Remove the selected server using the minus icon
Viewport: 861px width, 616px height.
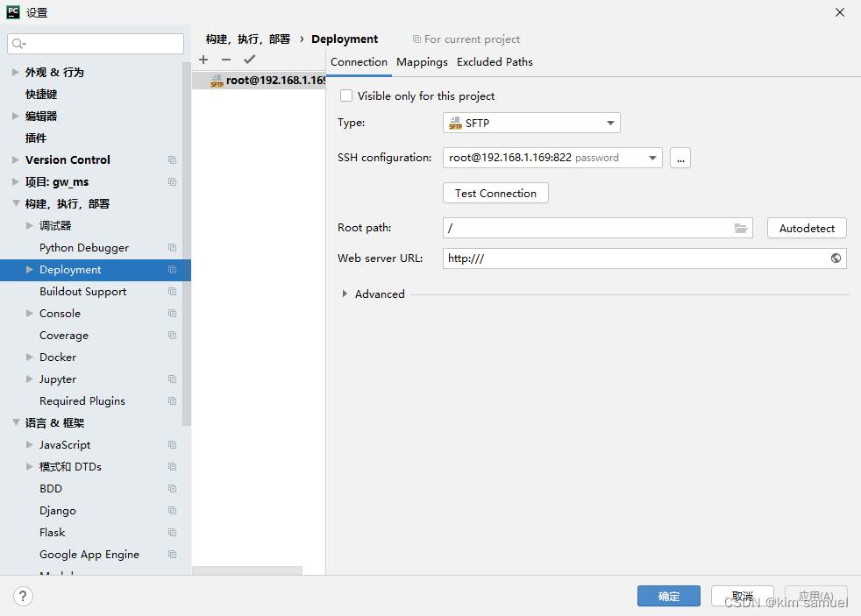(x=225, y=60)
